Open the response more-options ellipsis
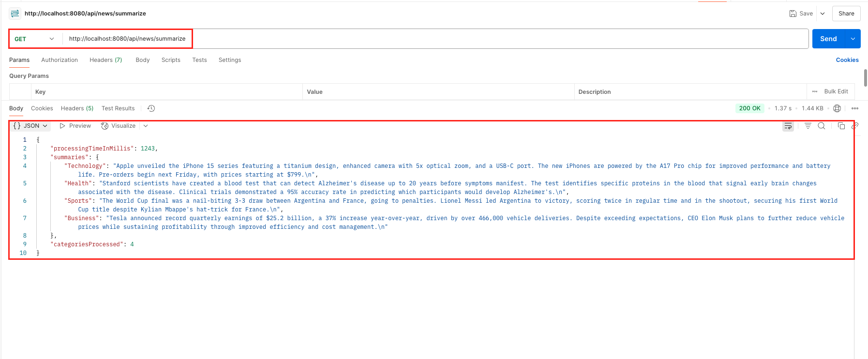Image resolution: width=868 pixels, height=359 pixels. click(x=855, y=108)
